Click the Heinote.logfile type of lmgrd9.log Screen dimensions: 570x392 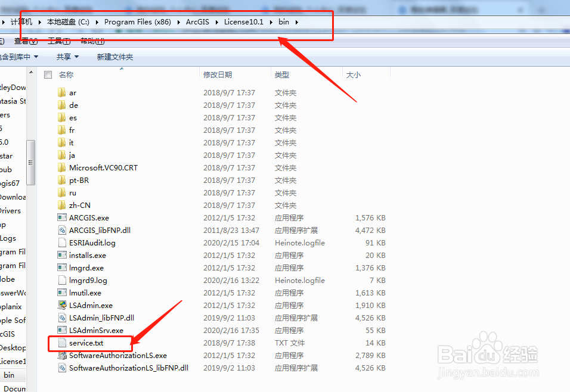tap(300, 280)
